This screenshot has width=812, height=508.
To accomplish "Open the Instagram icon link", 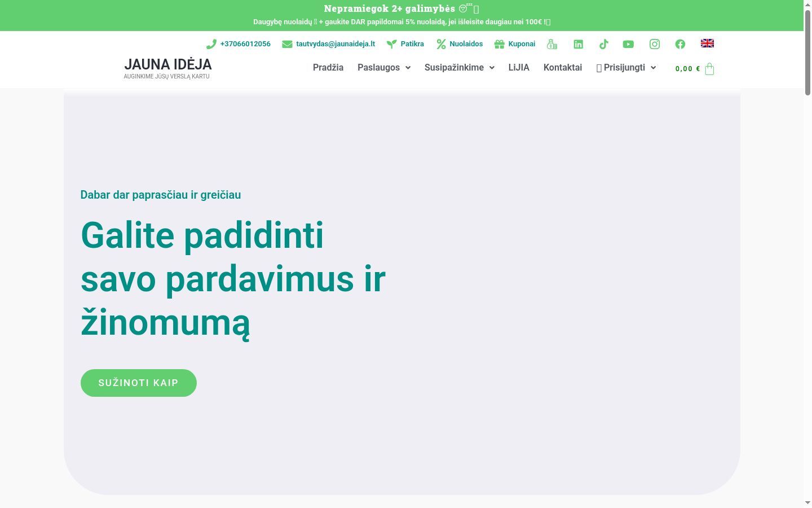I will pos(655,44).
